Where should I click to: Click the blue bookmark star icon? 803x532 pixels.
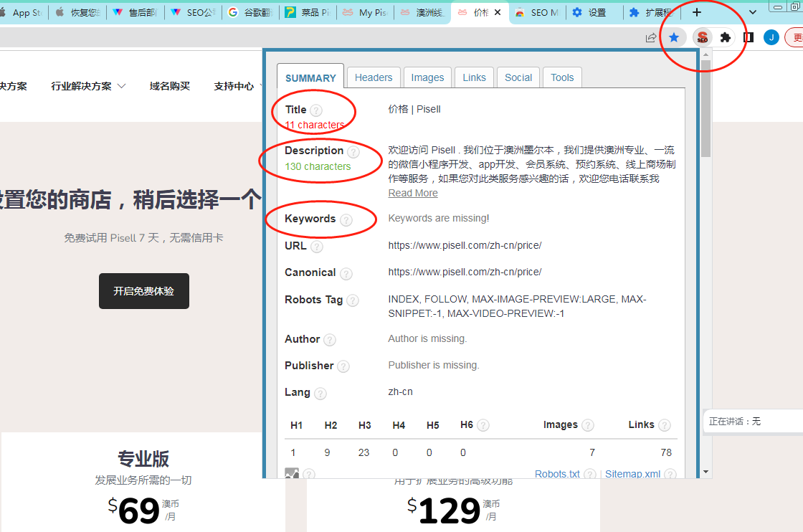[x=674, y=37]
